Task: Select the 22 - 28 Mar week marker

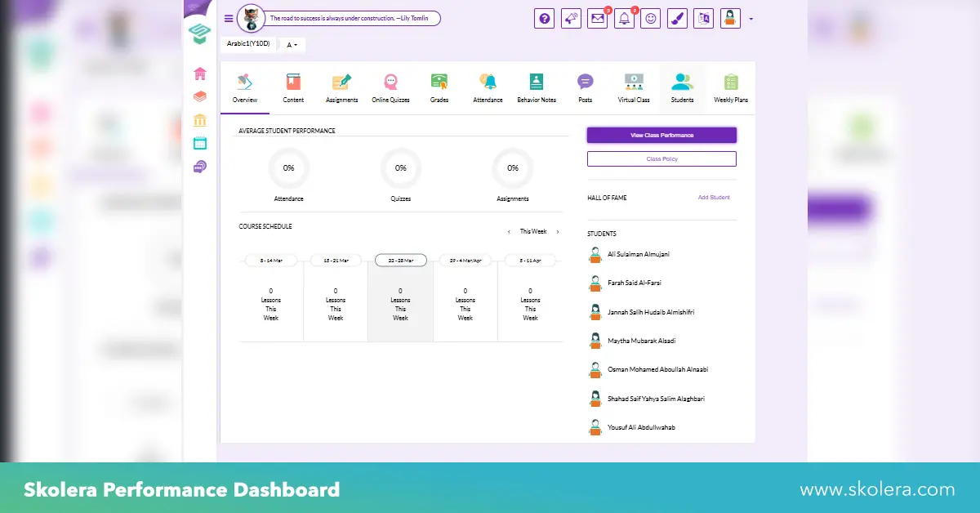Action: tap(400, 261)
